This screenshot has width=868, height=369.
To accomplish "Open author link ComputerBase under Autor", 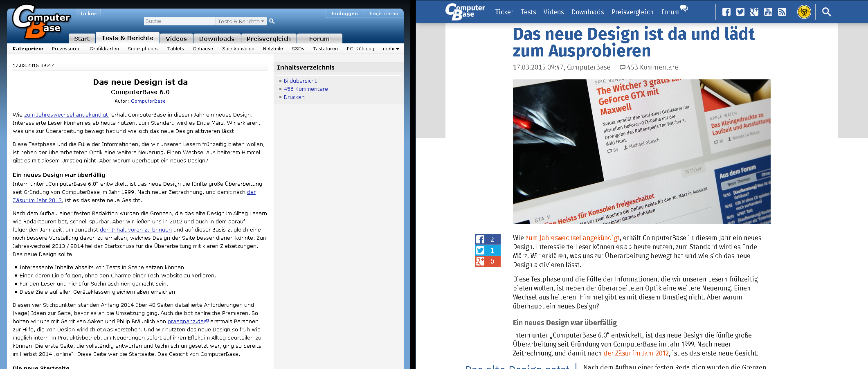I will click(x=148, y=101).
